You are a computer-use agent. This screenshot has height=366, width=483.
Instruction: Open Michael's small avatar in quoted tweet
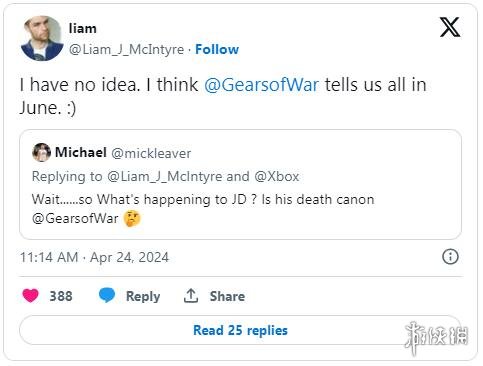pyautogui.click(x=41, y=153)
